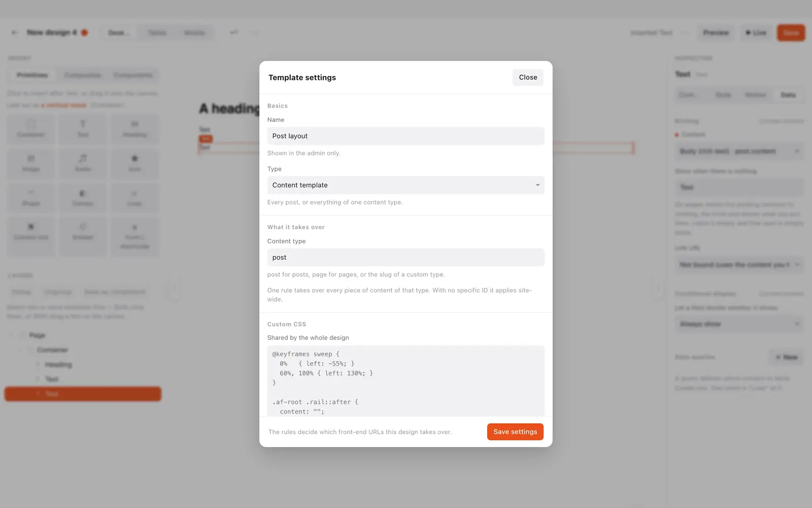Insert the star Icon primitive
The height and width of the screenshot is (508, 812).
click(x=134, y=164)
